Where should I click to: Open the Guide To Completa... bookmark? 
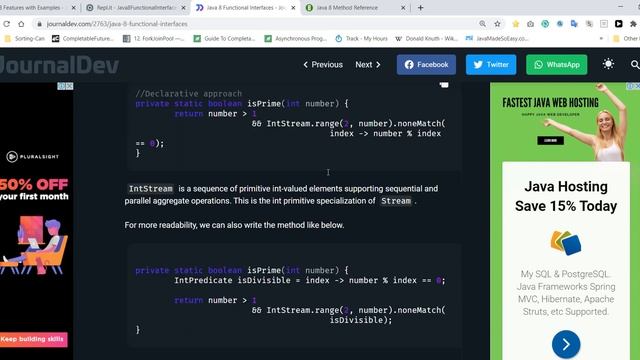[224, 38]
